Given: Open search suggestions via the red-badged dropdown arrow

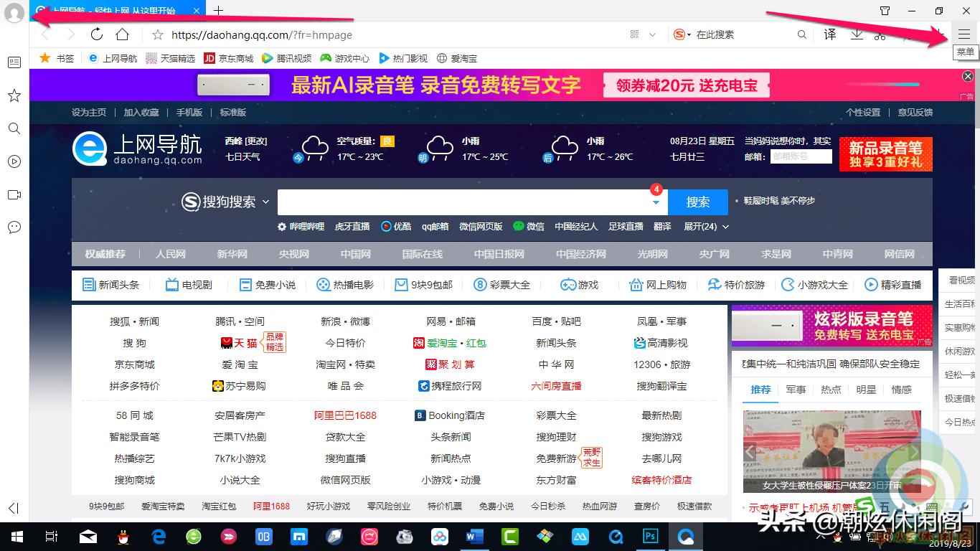Looking at the screenshot, I should pyautogui.click(x=655, y=202).
